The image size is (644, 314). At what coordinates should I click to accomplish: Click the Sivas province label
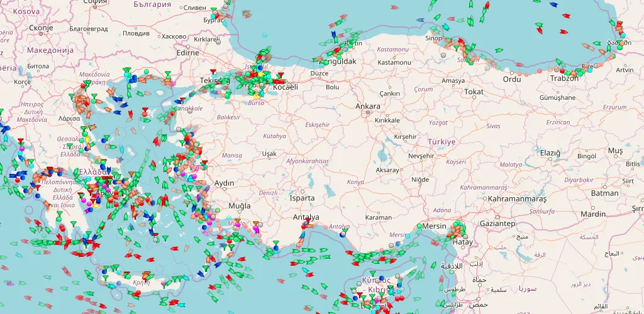(x=493, y=126)
